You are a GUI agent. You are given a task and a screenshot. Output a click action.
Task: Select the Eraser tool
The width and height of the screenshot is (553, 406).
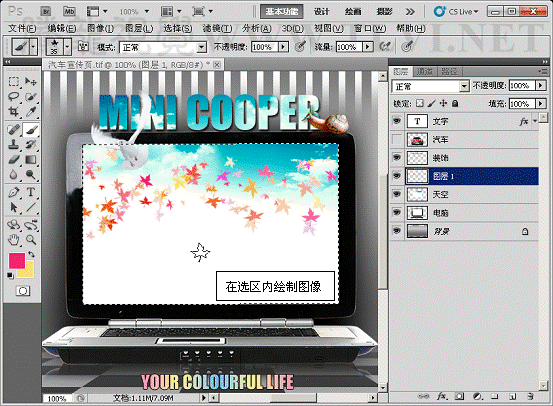14,159
